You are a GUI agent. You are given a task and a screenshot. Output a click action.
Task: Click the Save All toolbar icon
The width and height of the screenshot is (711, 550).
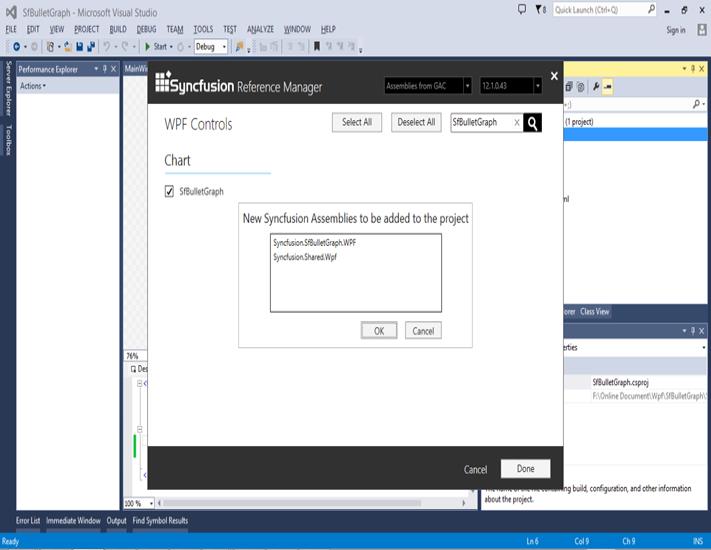[x=91, y=46]
